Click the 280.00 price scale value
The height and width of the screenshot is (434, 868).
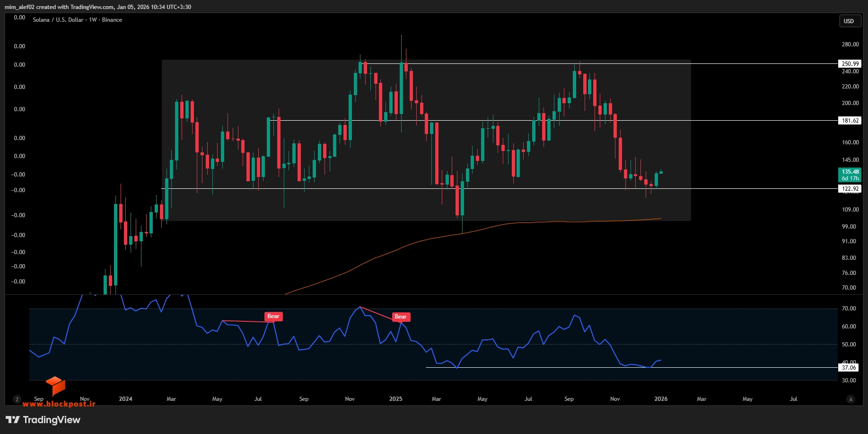pos(850,44)
